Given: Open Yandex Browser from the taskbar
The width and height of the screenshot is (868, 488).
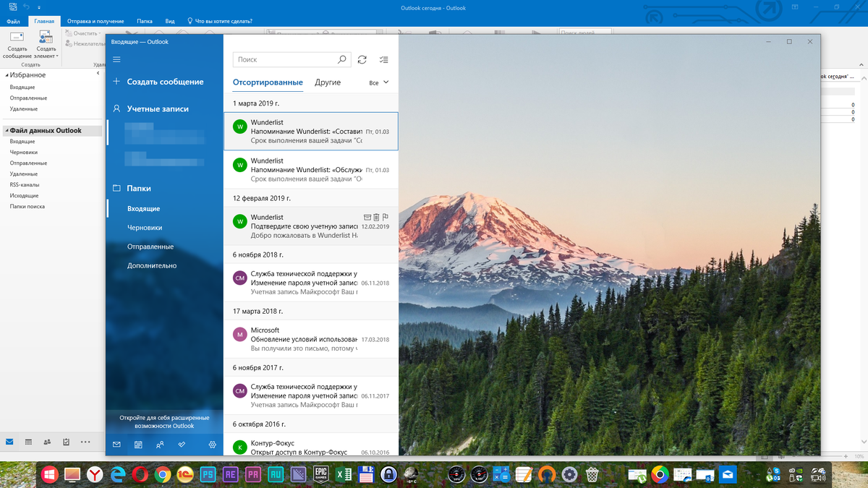Looking at the screenshot, I should (95, 474).
